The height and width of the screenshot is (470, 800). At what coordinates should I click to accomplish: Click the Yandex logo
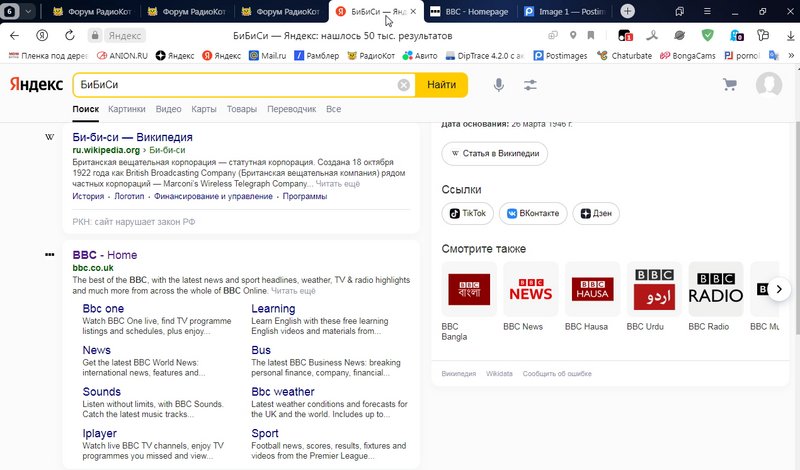coord(36,84)
